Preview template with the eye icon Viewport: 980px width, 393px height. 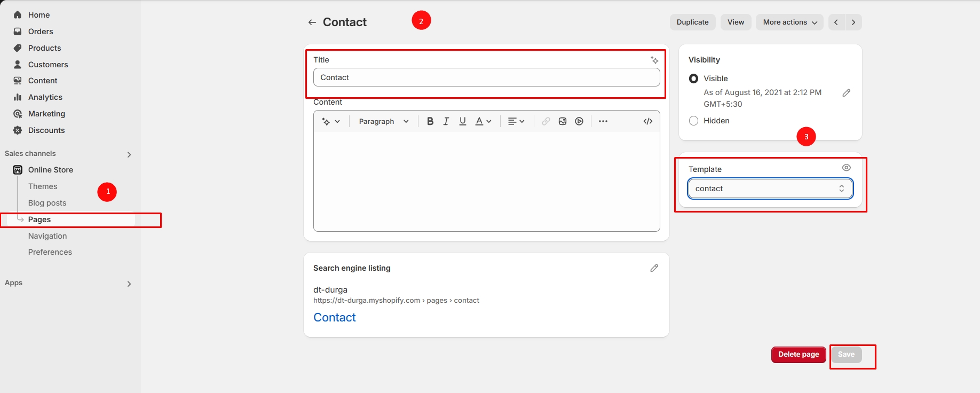846,168
